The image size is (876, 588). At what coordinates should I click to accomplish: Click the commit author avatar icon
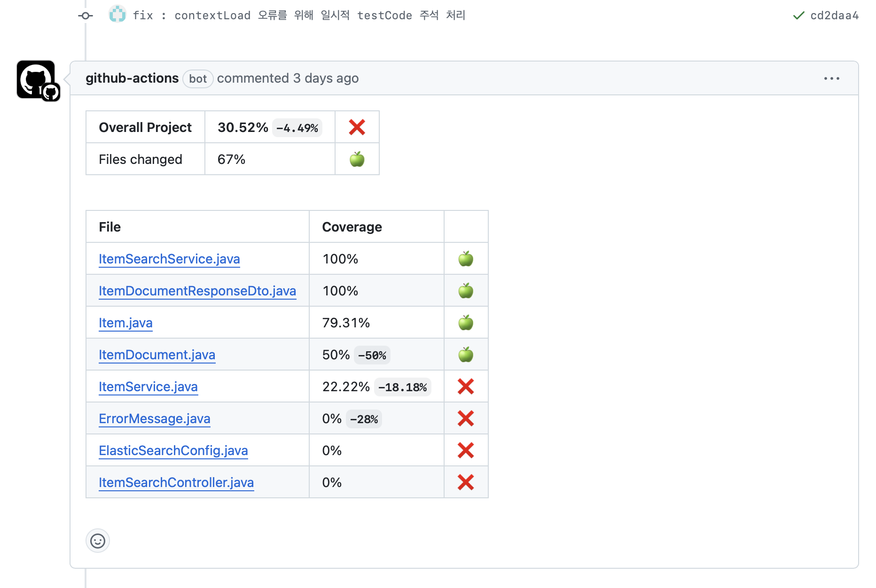[117, 15]
